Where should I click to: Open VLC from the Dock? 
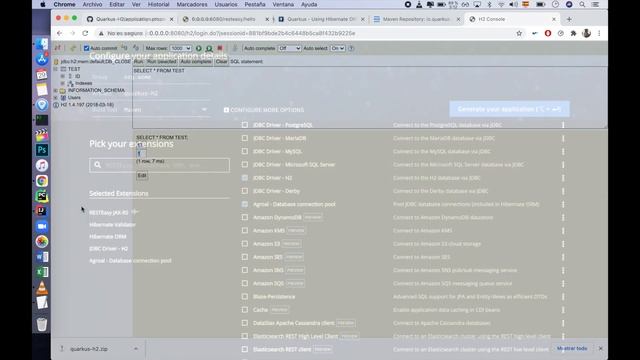click(x=42, y=287)
